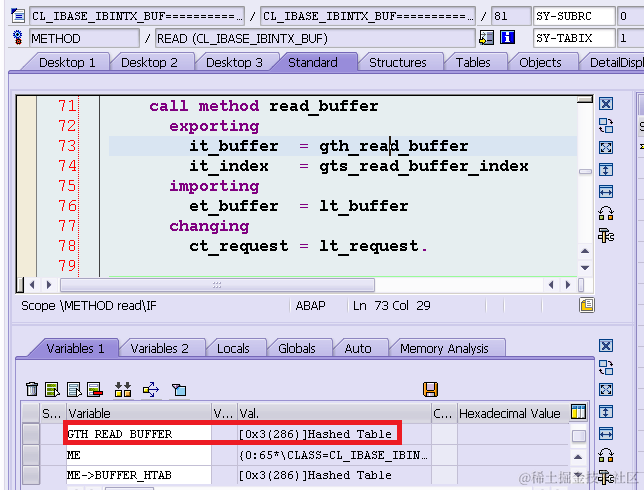
Task: Click the Hexadecimal Value column header
Action: point(513,413)
